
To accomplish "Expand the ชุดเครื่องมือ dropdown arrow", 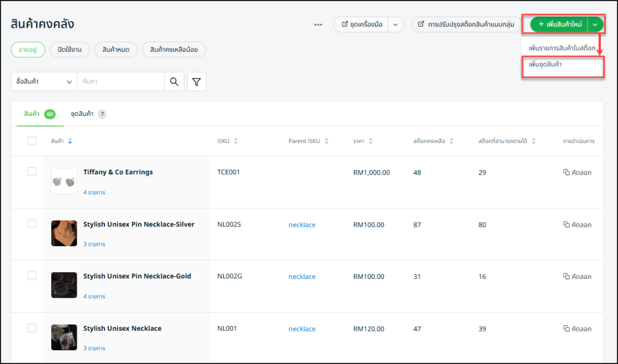I will (395, 25).
